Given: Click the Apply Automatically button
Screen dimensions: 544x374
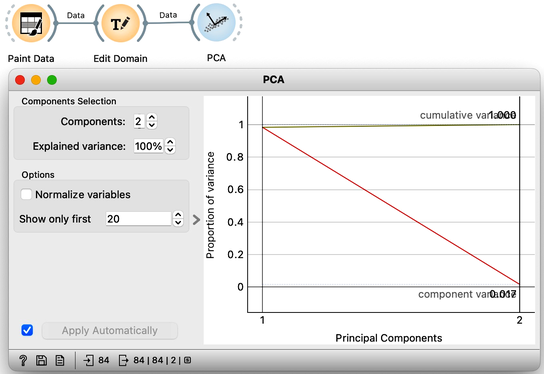Looking at the screenshot, I should (x=110, y=331).
